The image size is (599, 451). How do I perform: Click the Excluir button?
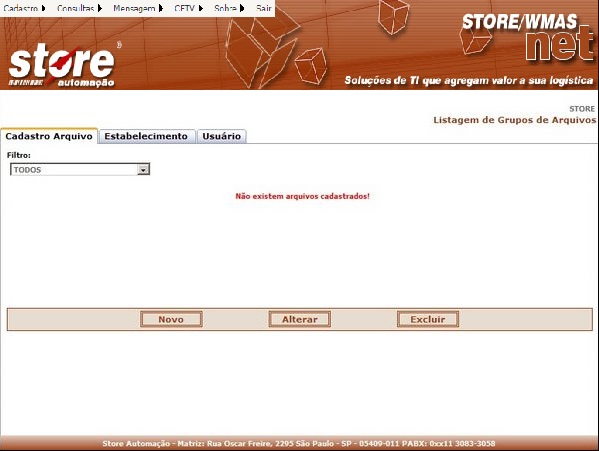pyautogui.click(x=428, y=319)
